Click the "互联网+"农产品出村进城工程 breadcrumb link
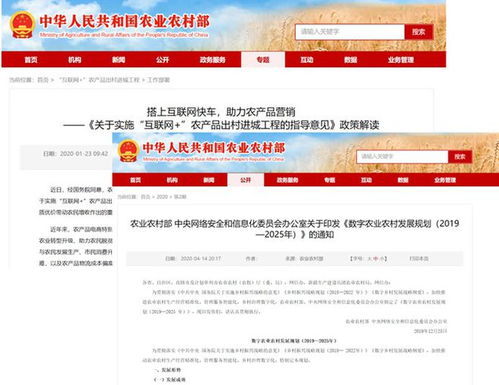The image size is (499, 385). [99, 80]
